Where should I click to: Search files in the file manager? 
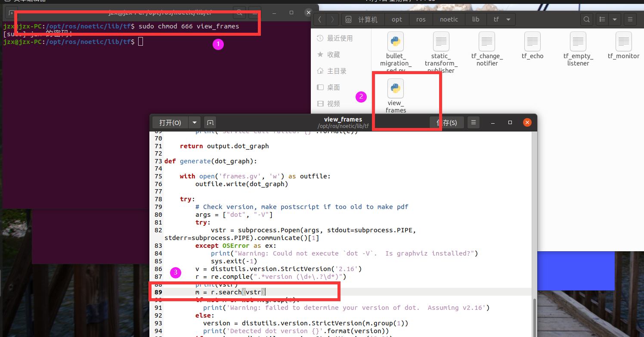[586, 19]
